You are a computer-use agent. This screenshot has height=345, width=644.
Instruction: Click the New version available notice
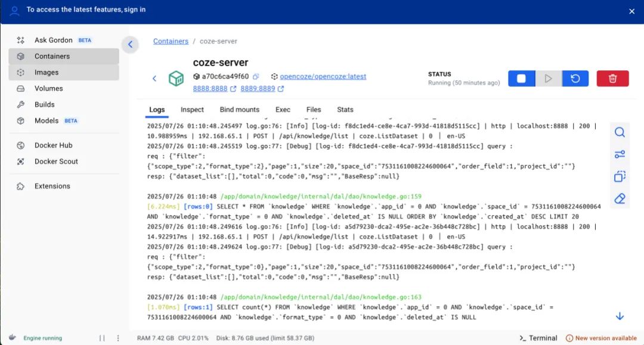601,338
